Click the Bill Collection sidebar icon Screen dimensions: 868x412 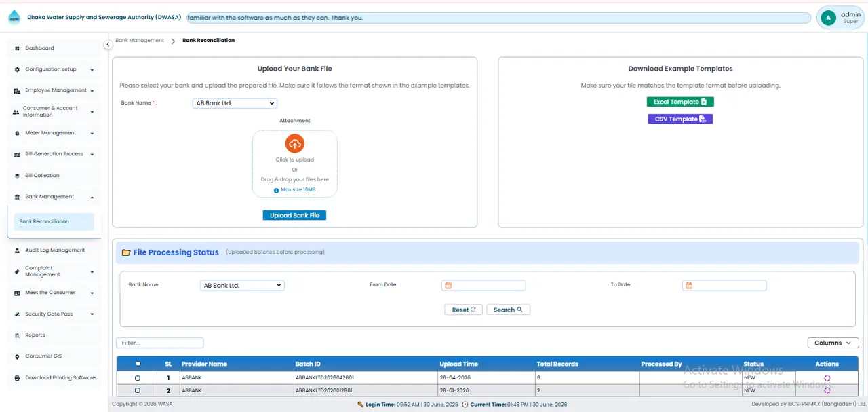(x=17, y=176)
